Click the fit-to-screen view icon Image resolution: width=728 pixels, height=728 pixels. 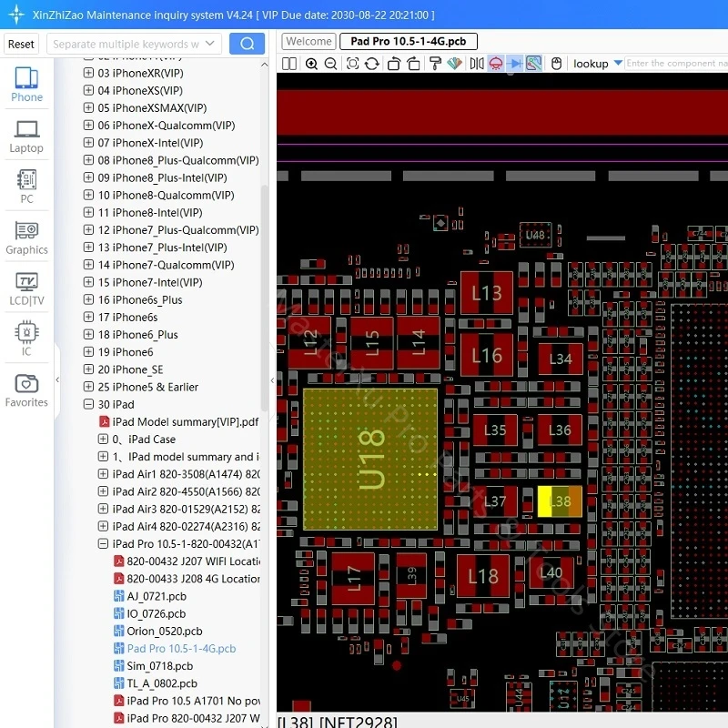pos(352,64)
